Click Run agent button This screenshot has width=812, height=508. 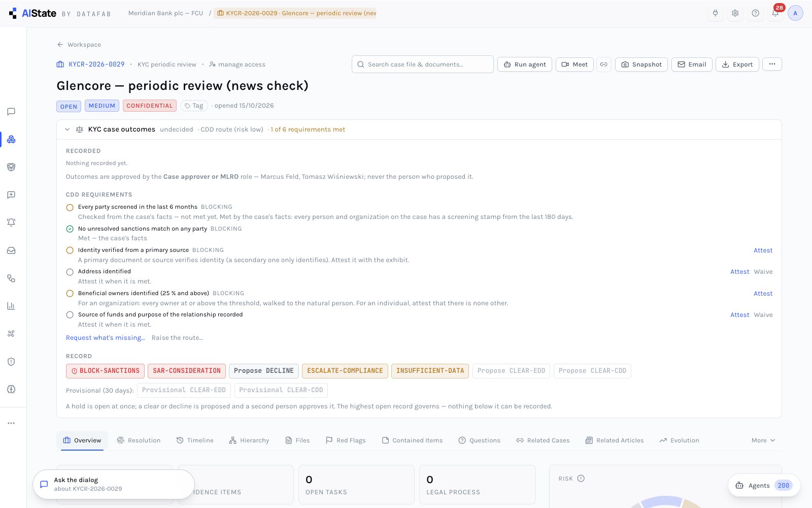(x=525, y=65)
